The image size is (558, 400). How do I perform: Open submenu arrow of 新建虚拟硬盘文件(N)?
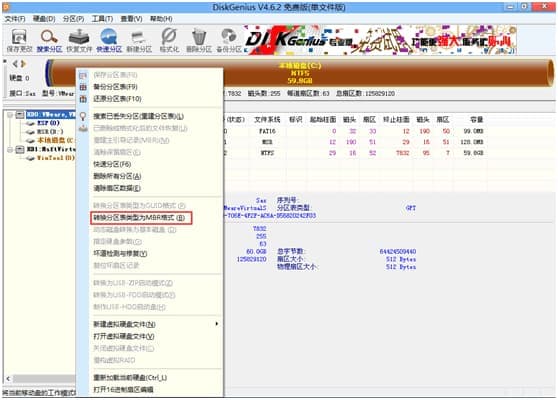point(216,324)
